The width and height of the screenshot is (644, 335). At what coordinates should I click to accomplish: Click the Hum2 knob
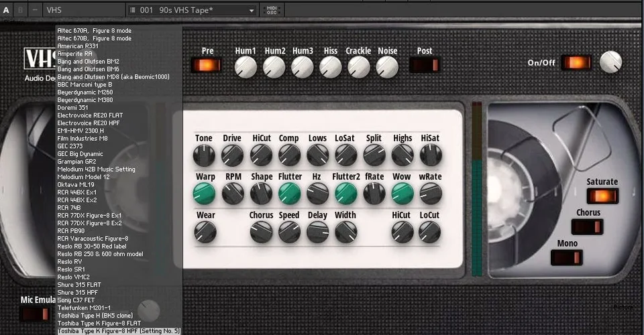tap(274, 67)
